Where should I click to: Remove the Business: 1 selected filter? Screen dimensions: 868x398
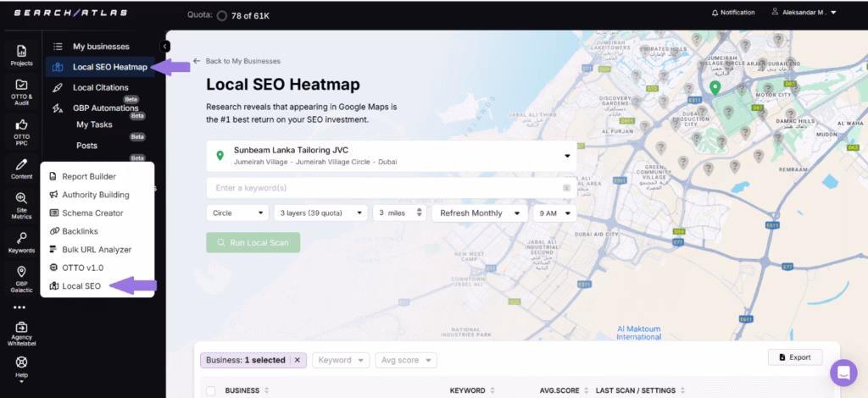(297, 360)
